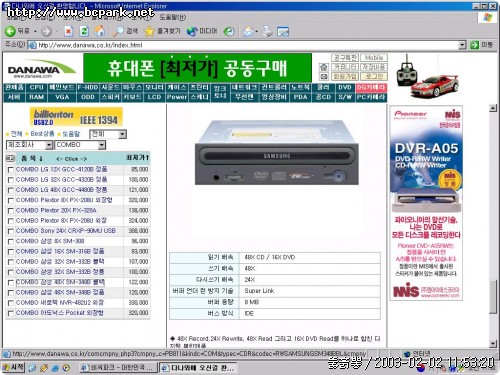Click the Print icon in toolbar

coord(267,31)
